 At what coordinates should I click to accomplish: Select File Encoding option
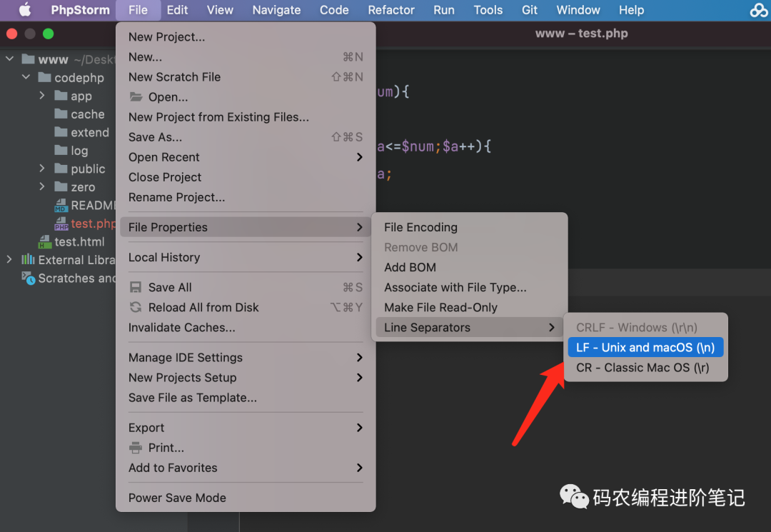click(x=469, y=227)
